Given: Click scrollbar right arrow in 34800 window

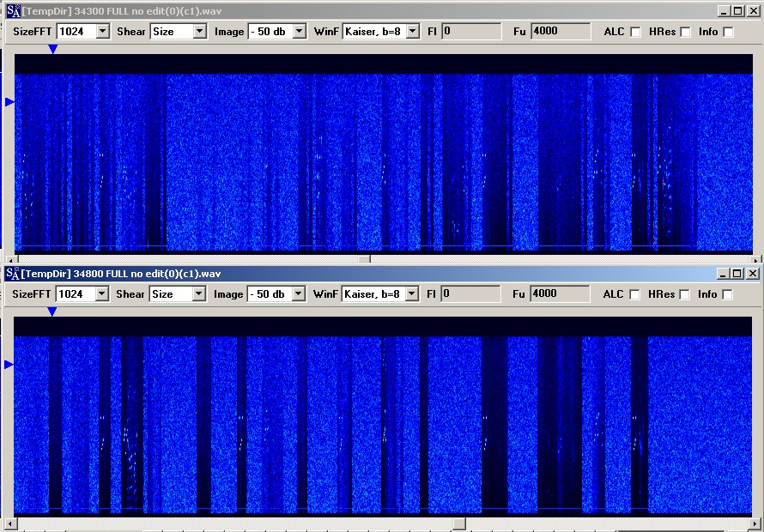Looking at the screenshot, I should (x=755, y=524).
